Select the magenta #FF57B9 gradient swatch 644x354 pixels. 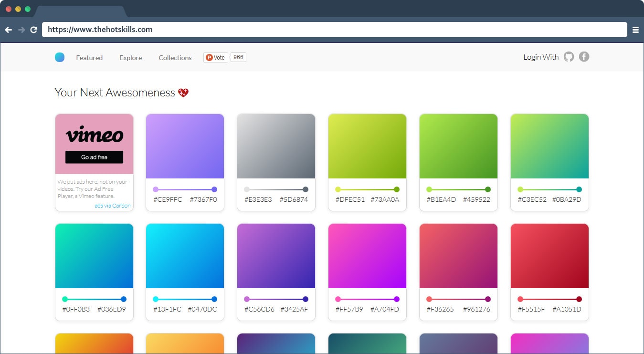367,256
